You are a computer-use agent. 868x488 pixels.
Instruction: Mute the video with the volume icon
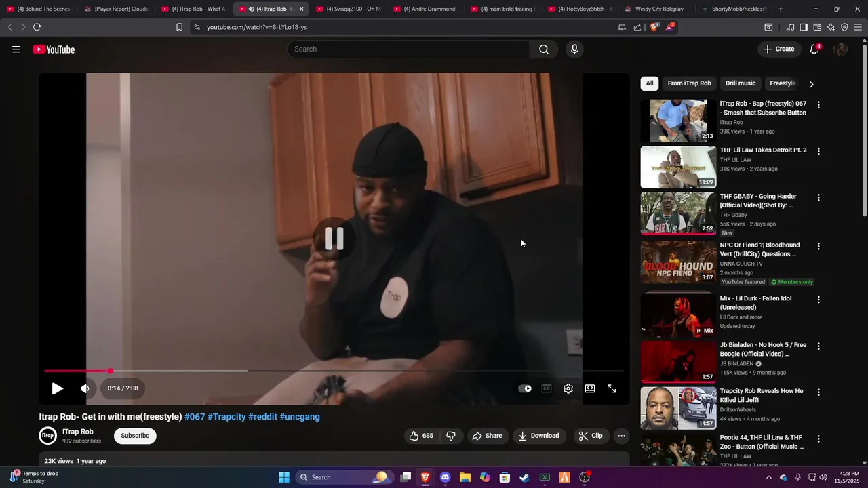point(85,388)
